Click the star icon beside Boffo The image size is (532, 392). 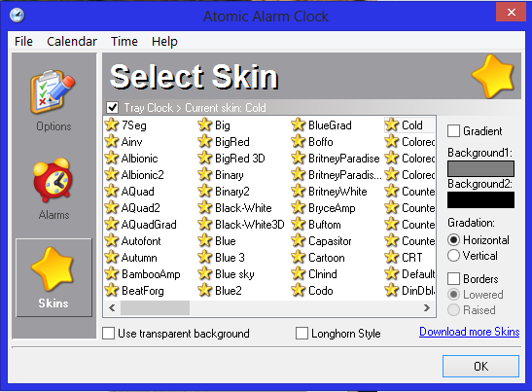(x=299, y=141)
